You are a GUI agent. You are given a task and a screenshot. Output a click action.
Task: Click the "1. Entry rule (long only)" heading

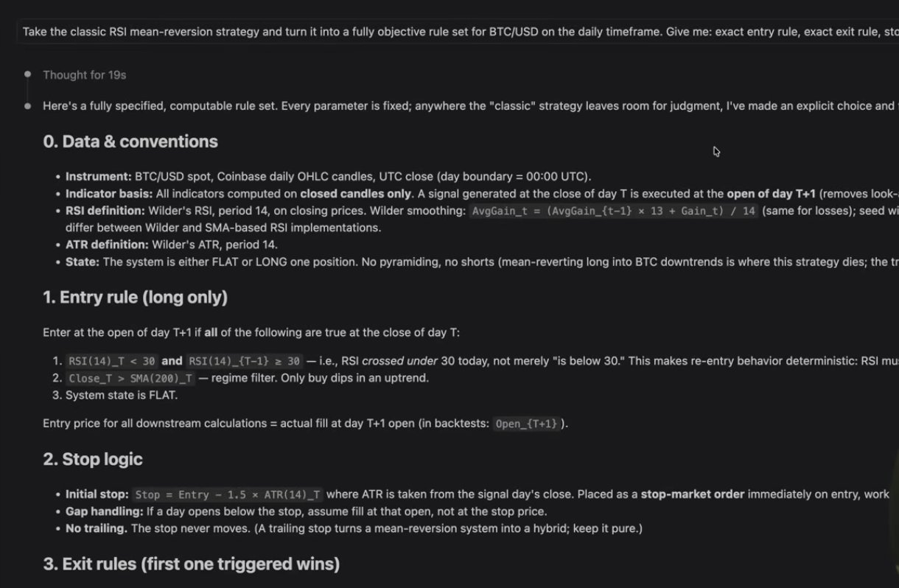pos(135,298)
